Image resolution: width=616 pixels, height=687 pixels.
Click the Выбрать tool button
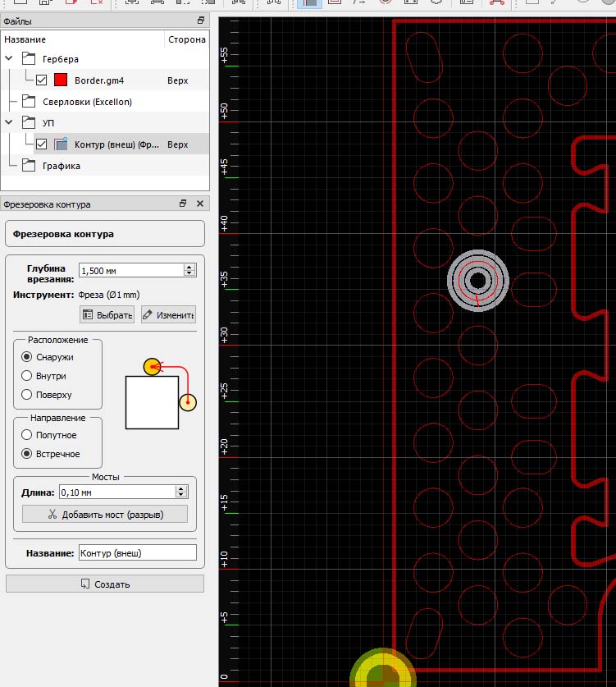107,314
